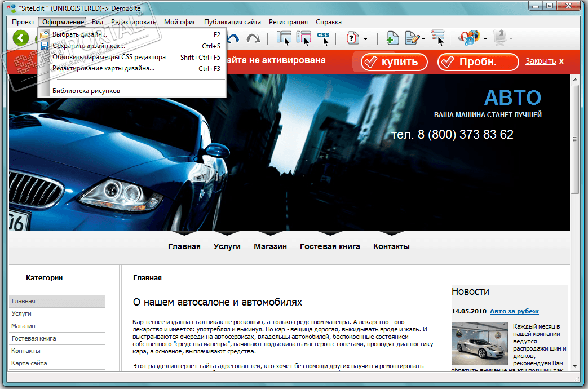Click the vertical scrollbar up arrow

(574, 79)
